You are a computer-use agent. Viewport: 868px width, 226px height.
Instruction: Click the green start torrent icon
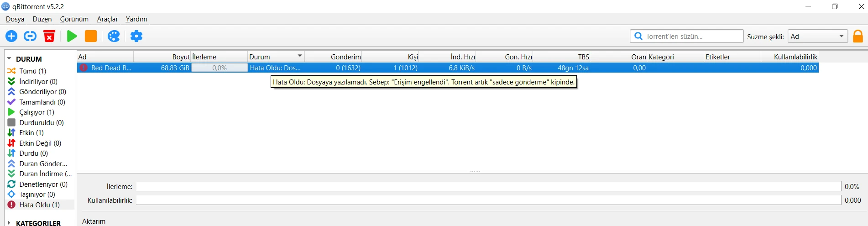click(x=72, y=36)
